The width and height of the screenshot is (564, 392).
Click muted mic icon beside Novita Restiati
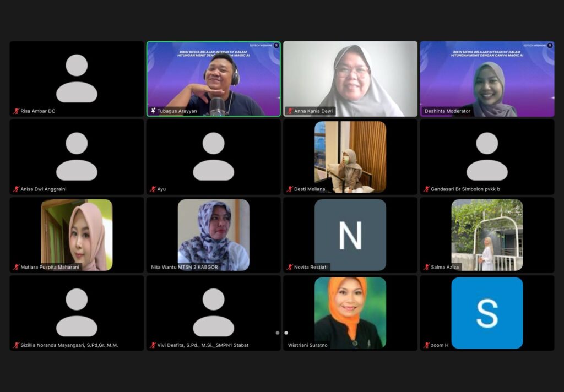coord(290,268)
